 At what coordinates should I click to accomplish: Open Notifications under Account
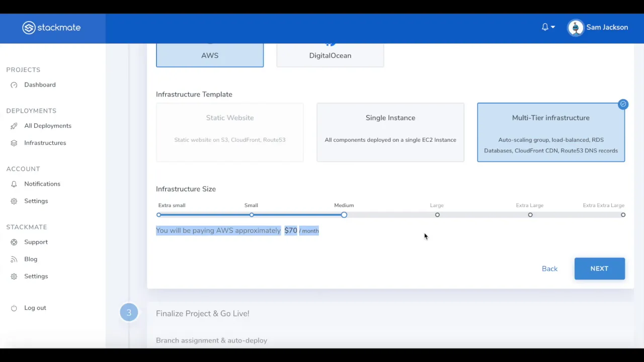coord(42,184)
